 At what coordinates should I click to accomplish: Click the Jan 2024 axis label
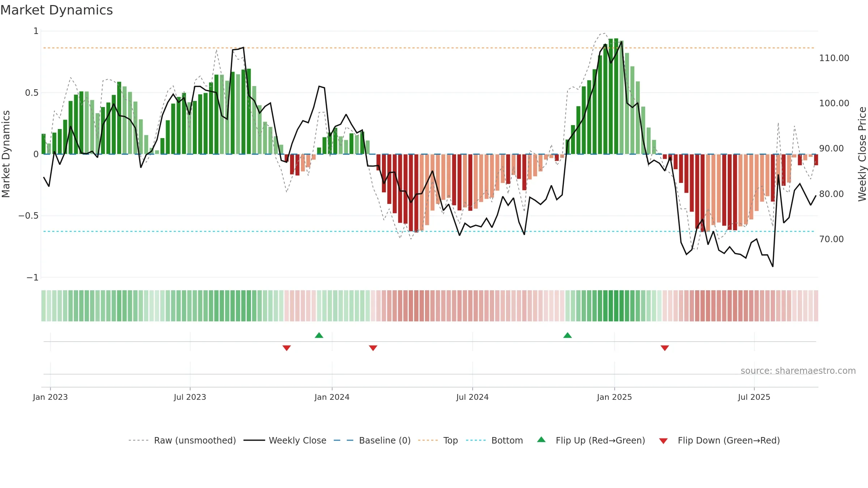(332, 397)
